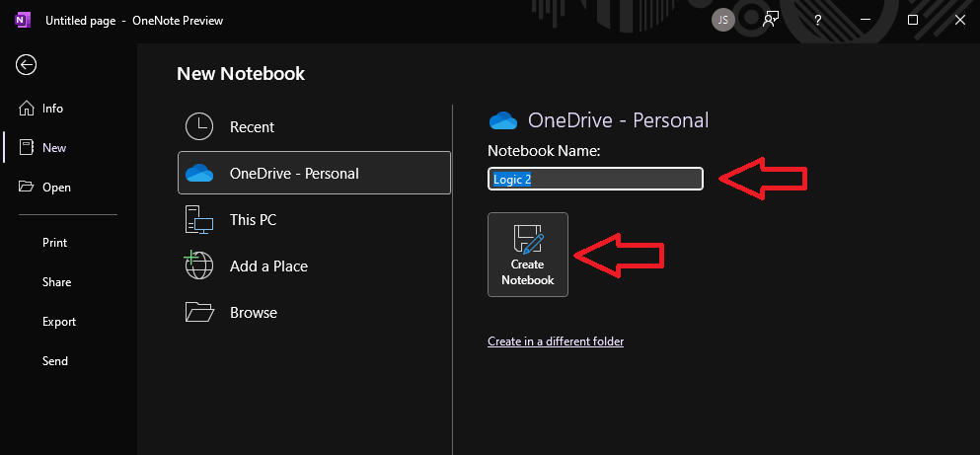Screen dimensions: 980x455
Task: Open the Share page
Action: [56, 282]
